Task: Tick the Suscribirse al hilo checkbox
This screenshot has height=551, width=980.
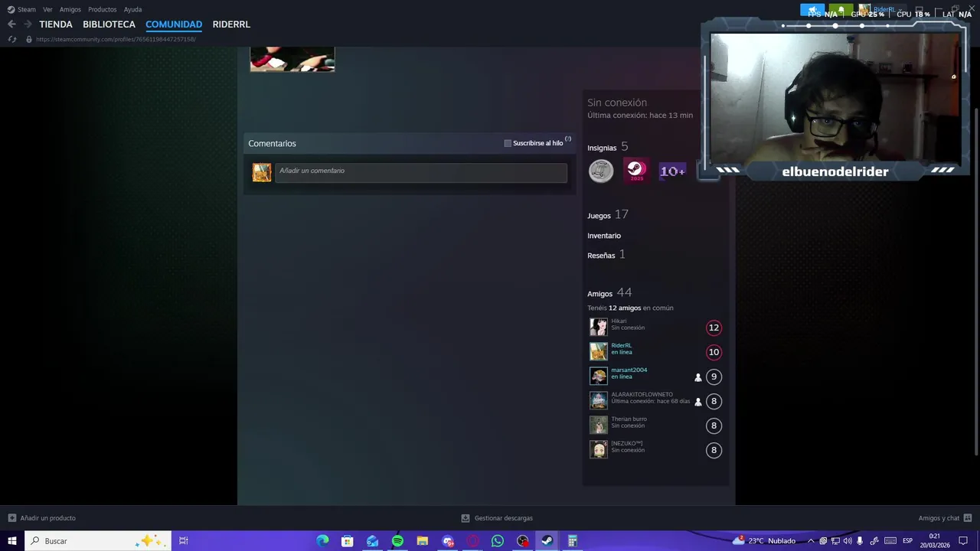Action: pos(508,143)
